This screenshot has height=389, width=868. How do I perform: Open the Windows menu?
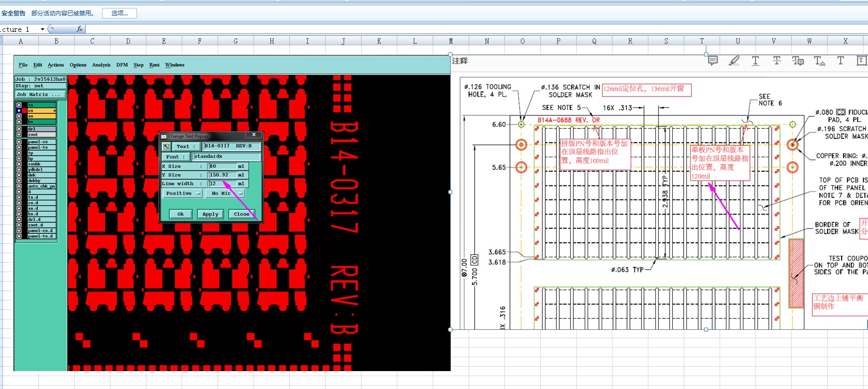click(x=175, y=65)
